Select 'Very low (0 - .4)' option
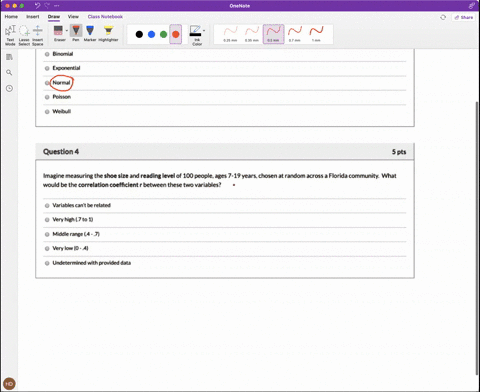Image resolution: width=480 pixels, height=392 pixels. click(47, 249)
